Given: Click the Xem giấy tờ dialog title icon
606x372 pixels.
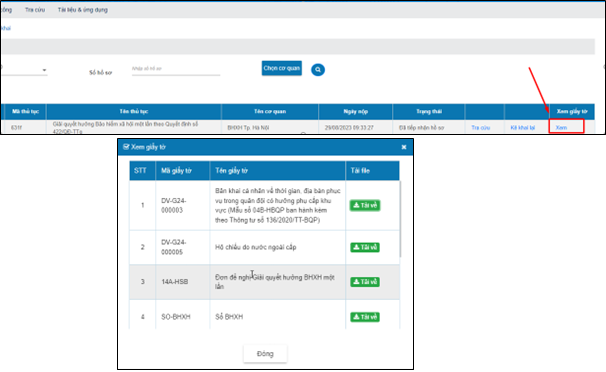Looking at the screenshot, I should coord(126,147).
